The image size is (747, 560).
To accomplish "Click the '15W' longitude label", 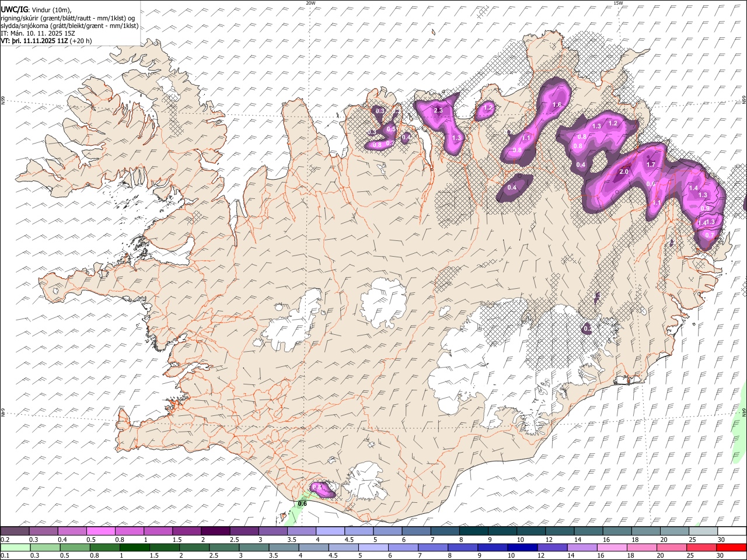I will point(618,3).
